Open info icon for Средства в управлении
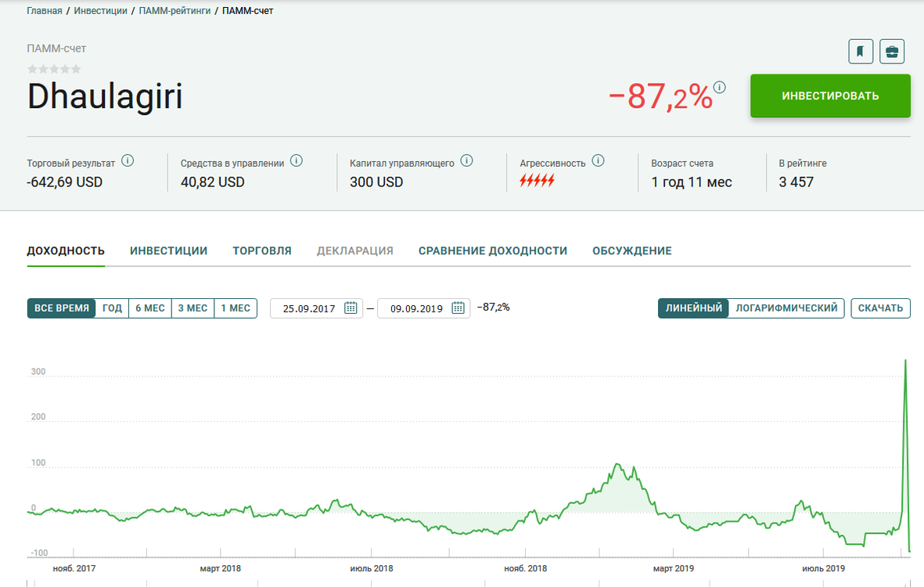The image size is (924, 587). [297, 160]
